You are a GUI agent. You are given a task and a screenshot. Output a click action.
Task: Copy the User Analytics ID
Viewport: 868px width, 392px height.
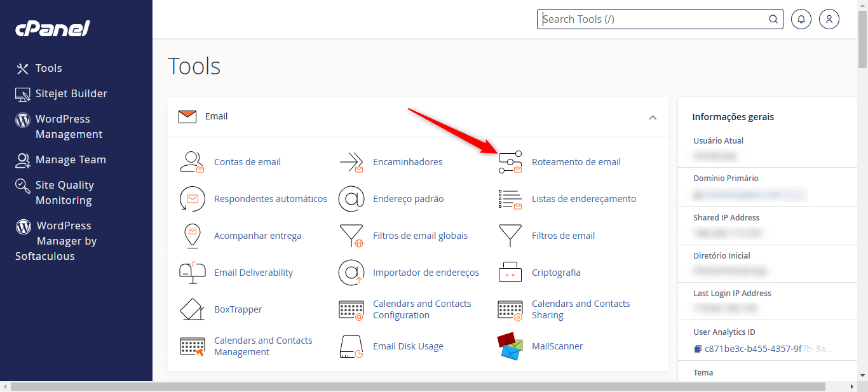pos(698,349)
